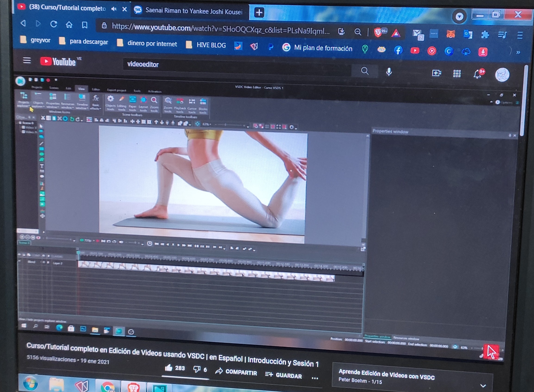Click the YouTube search field with videoeditor
Screen dimensions: 534x392
[237, 67]
